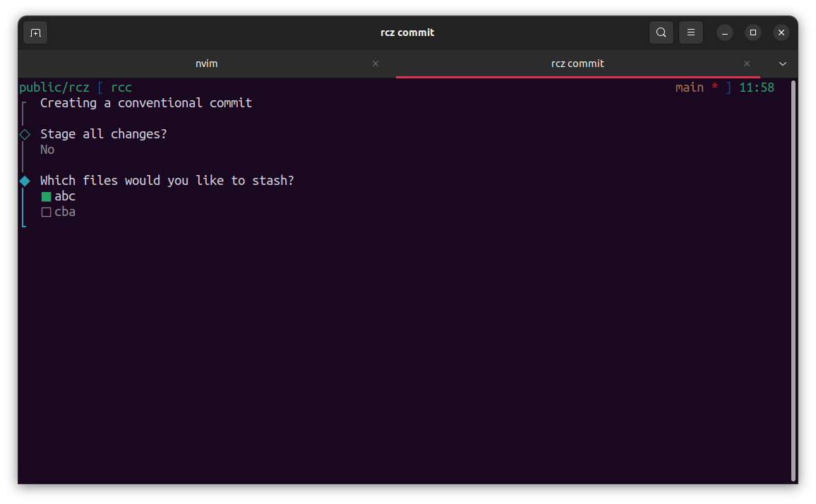
Task: Open the terminal search magnifier icon
Action: pos(661,32)
